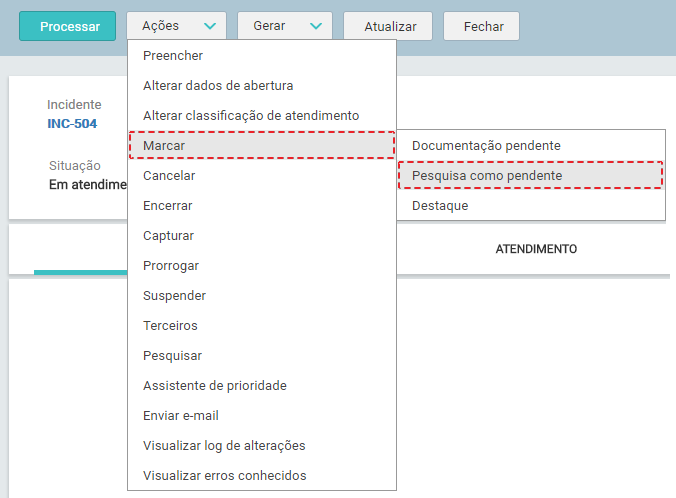Viewport: 676px width, 498px height.
Task: Choose Enviar e-mail option
Action: tap(262, 416)
